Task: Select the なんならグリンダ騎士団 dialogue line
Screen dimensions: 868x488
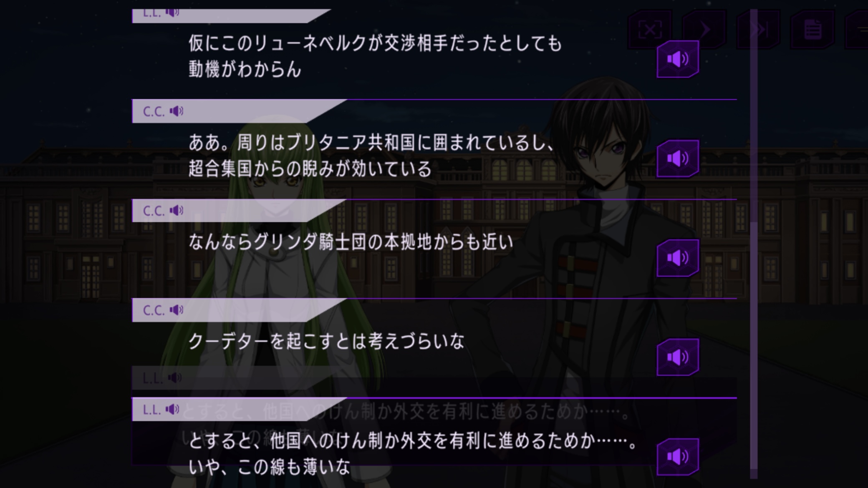Action: (x=351, y=242)
